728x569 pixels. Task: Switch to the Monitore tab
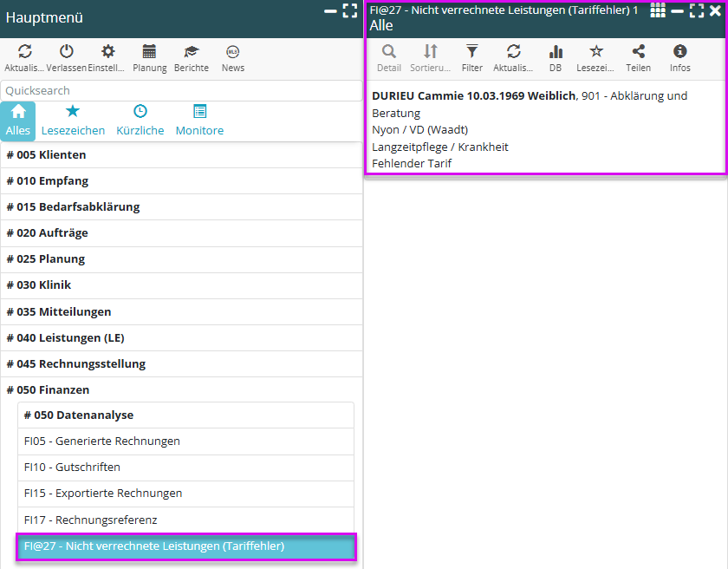[199, 121]
